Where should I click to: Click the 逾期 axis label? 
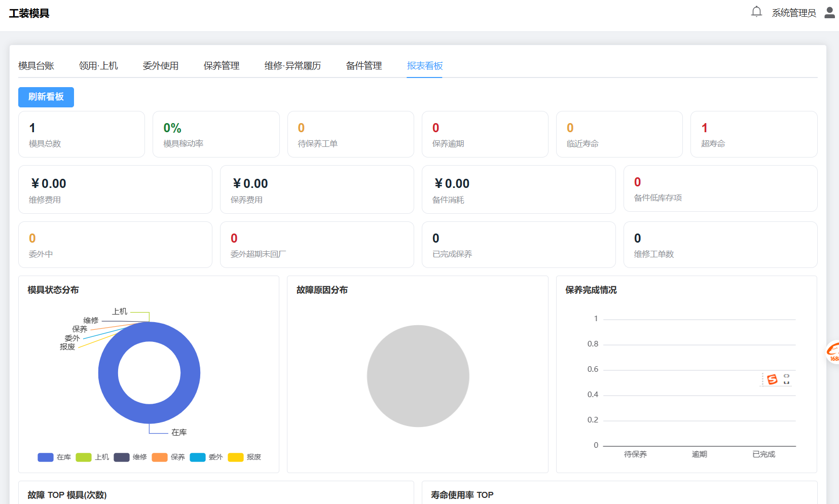tap(700, 454)
